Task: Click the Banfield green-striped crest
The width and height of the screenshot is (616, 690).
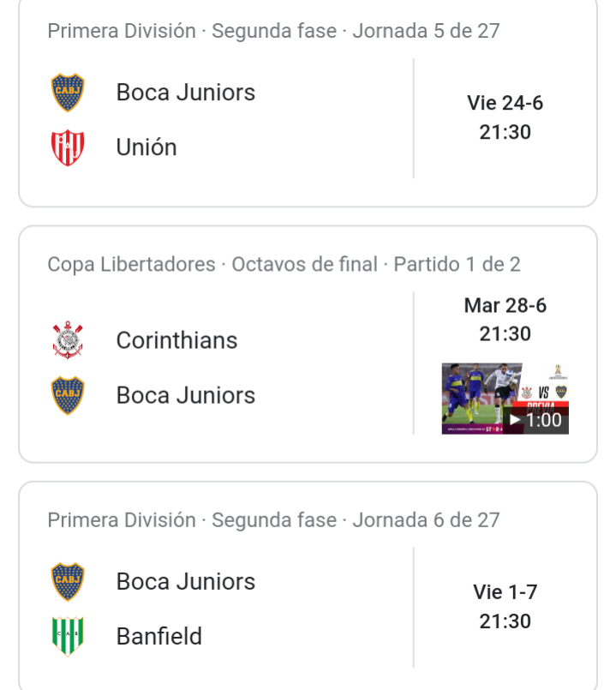Action: (x=68, y=636)
